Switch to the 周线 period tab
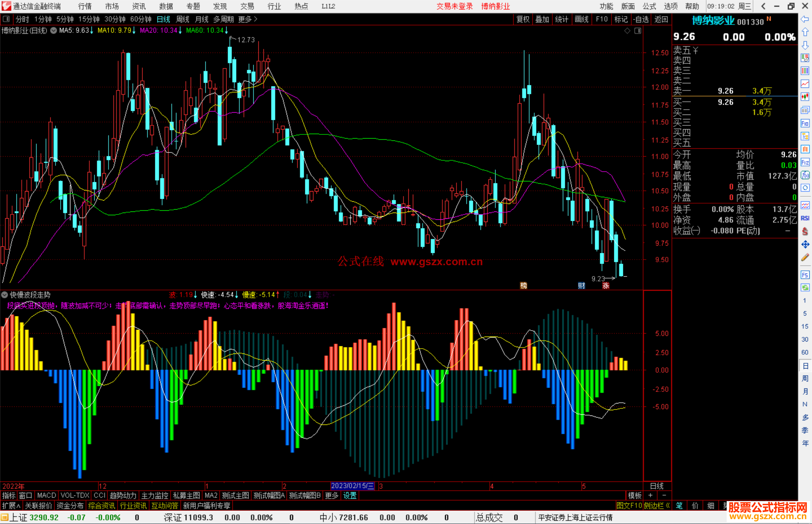The height and width of the screenshot is (524, 812). 183,19
